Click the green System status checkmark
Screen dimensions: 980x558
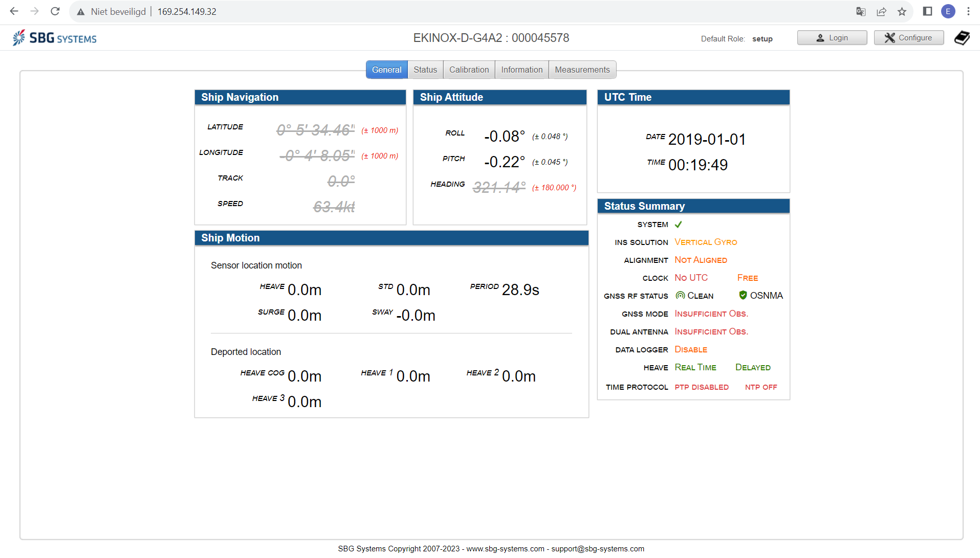point(678,225)
